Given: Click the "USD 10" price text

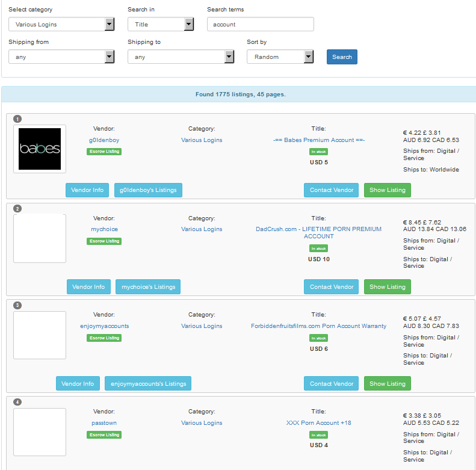Looking at the screenshot, I should 319,259.
